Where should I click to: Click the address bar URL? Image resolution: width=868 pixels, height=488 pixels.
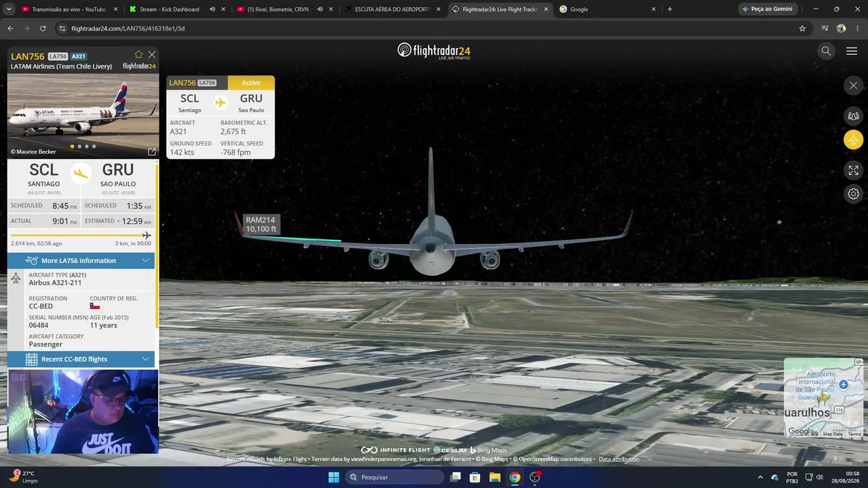coord(127,28)
